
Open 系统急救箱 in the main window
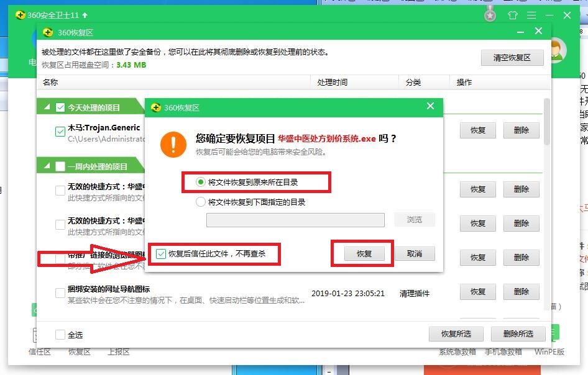tap(457, 352)
